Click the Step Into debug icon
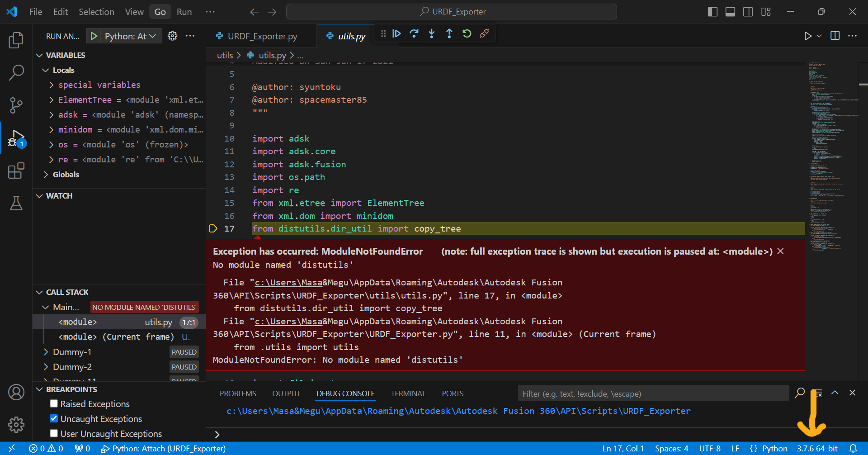 (x=432, y=34)
